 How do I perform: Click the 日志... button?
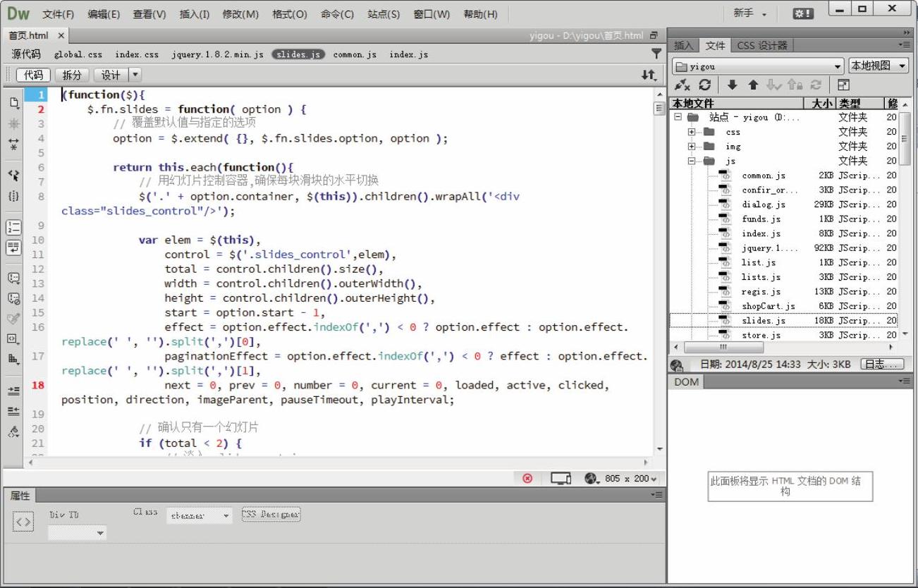(x=881, y=365)
